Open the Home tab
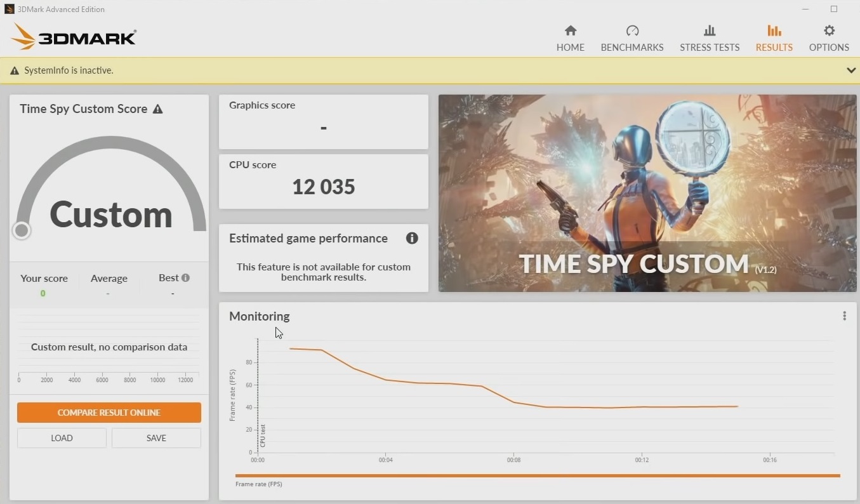 (570, 38)
